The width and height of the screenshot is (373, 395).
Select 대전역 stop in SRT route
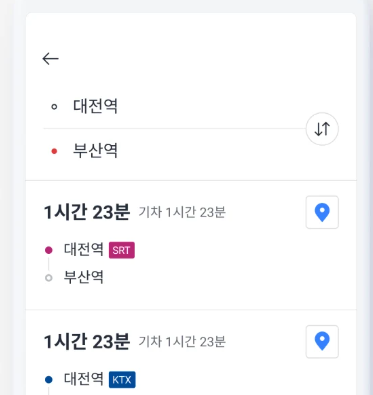[84, 250]
